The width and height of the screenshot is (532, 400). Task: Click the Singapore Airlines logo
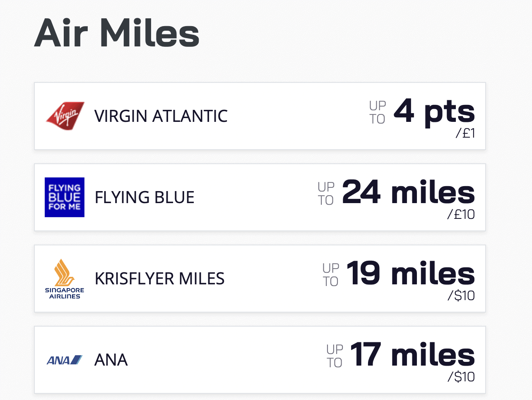coord(65,279)
